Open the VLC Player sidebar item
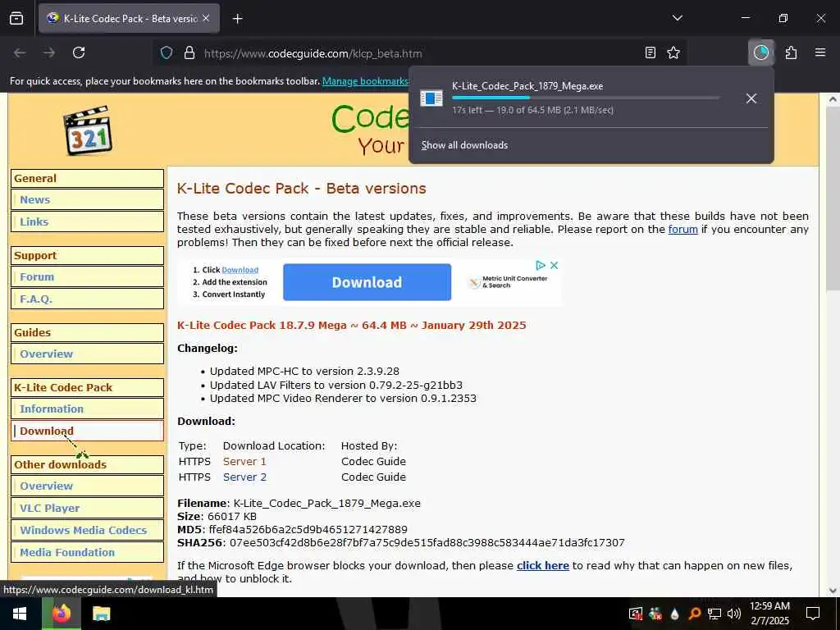 coord(87,509)
